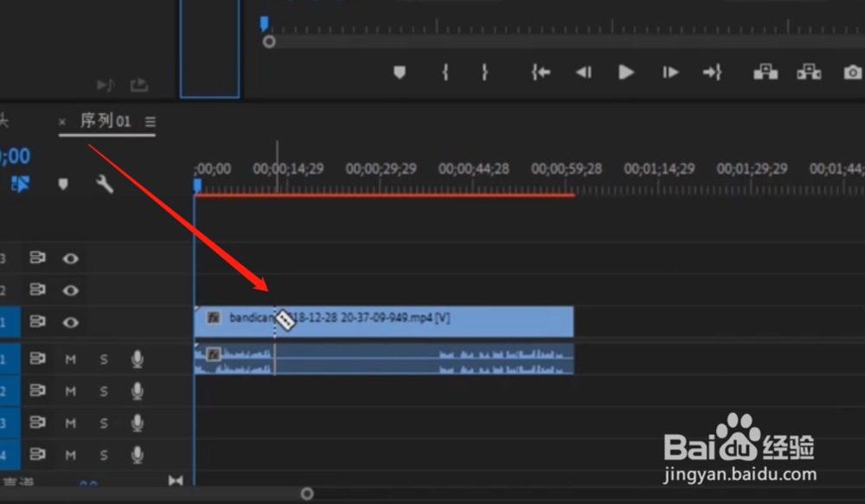Click ruler at 00;00;44;28

click(473, 169)
